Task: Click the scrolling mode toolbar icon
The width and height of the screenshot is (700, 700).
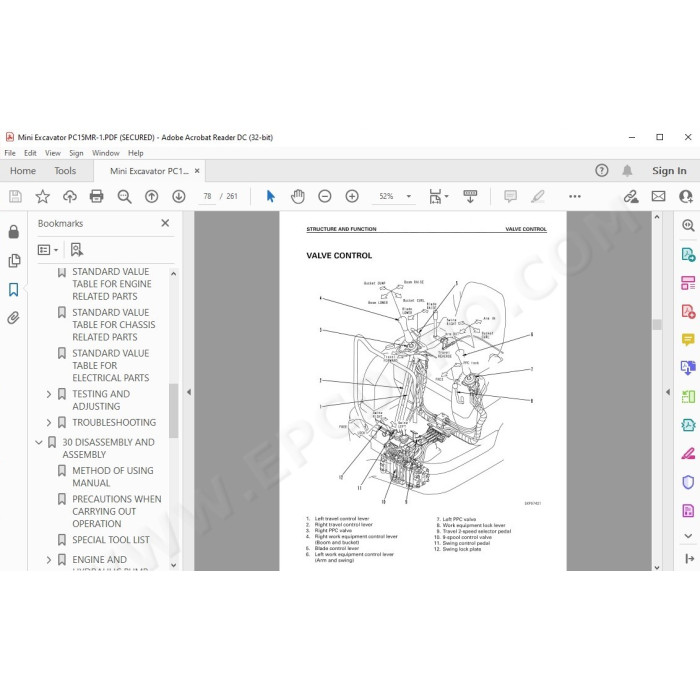Action: click(x=470, y=196)
